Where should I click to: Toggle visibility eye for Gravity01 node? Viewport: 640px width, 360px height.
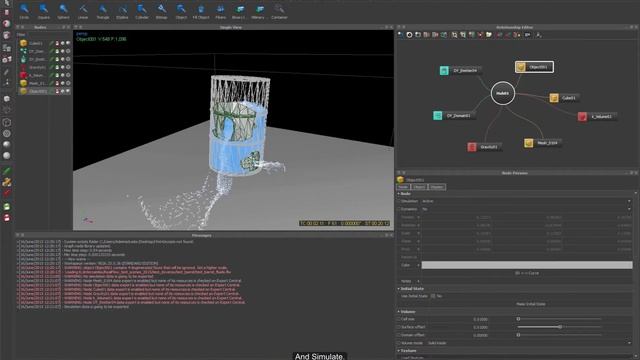[x=62, y=67]
